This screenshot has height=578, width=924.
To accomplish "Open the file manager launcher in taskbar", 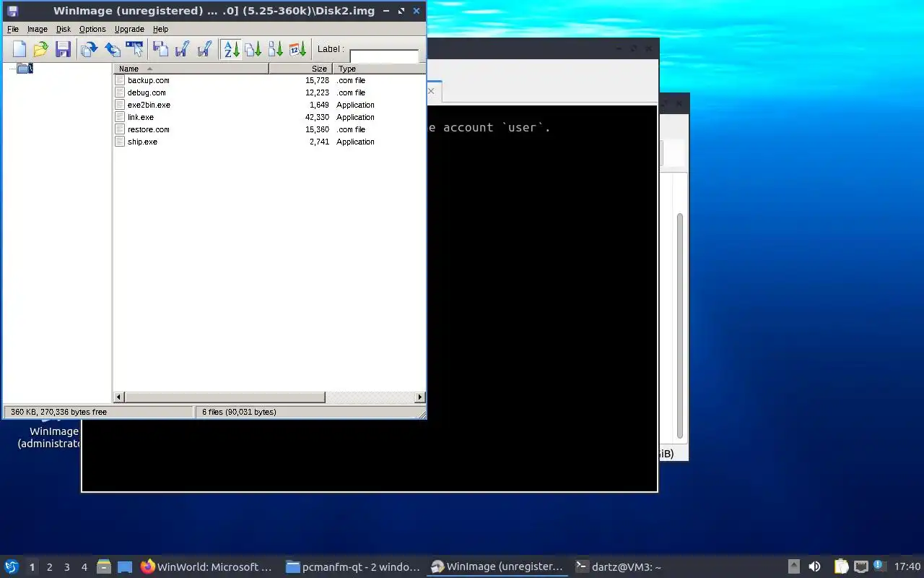I will pos(104,567).
